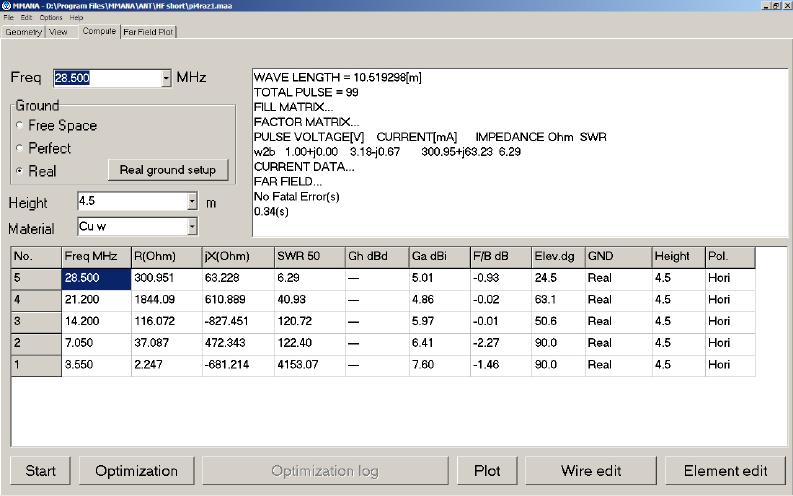This screenshot has width=793, height=496.
Task: Open the Height dropdown list
Action: [192, 203]
